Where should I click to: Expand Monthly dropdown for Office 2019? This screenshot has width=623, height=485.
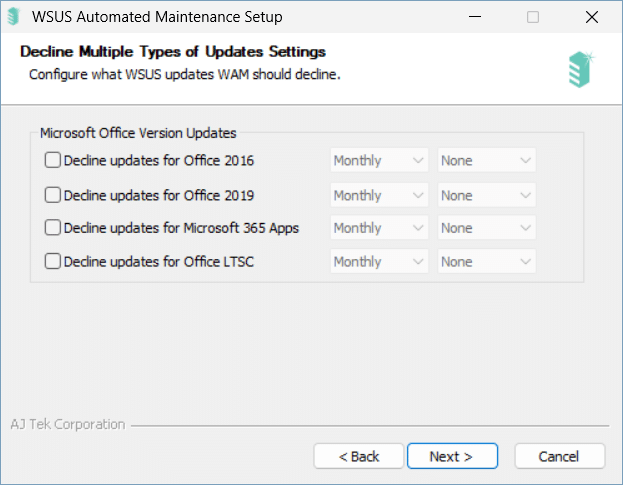click(x=379, y=195)
